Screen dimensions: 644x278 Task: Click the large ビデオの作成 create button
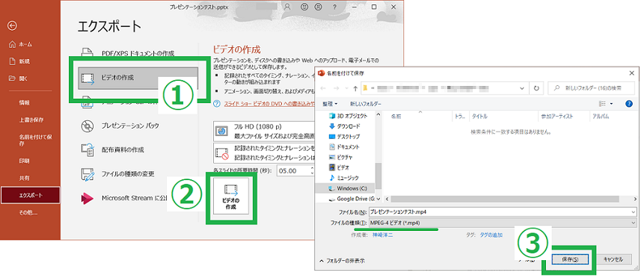pyautogui.click(x=231, y=196)
